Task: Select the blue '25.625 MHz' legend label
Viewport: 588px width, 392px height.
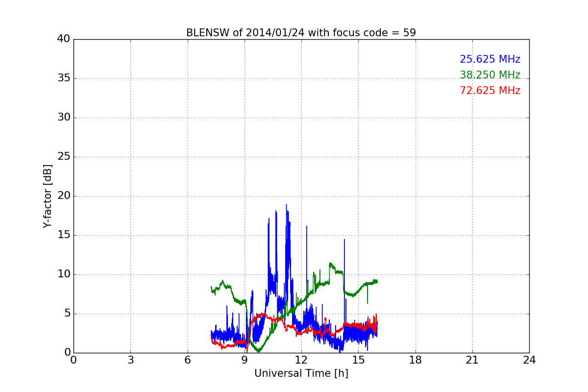Action: tap(490, 59)
